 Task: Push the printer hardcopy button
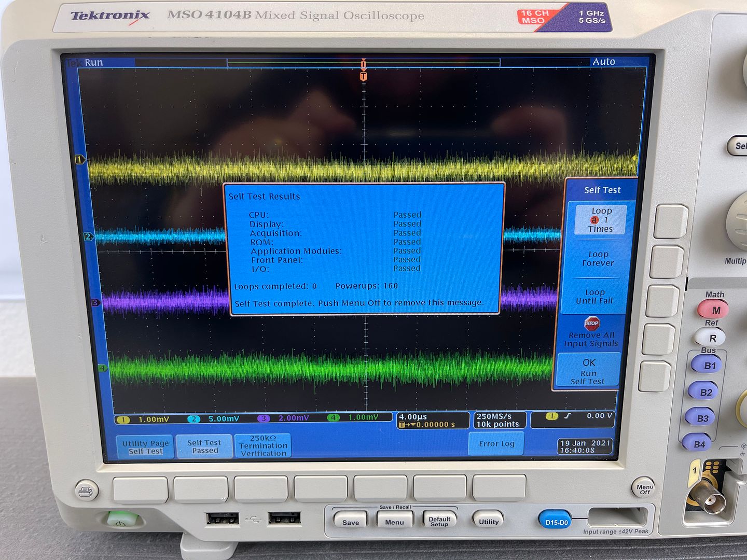click(x=86, y=491)
